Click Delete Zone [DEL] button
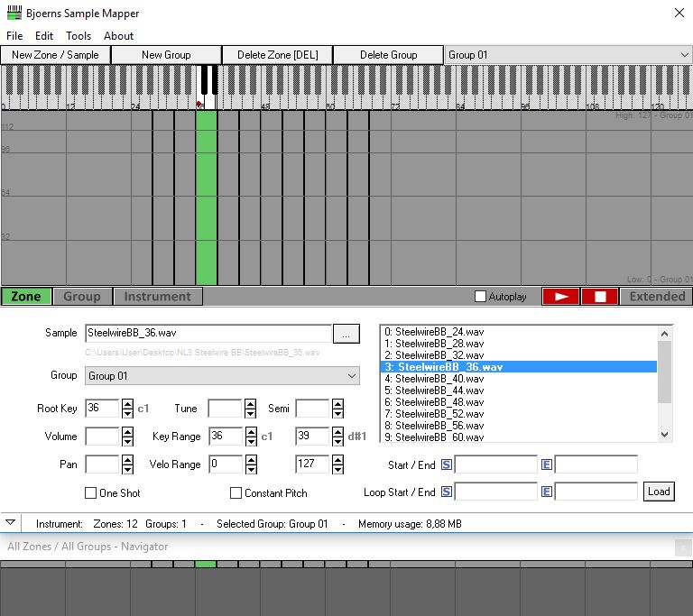Screen dimensions: 693x616 pyautogui.click(x=278, y=55)
